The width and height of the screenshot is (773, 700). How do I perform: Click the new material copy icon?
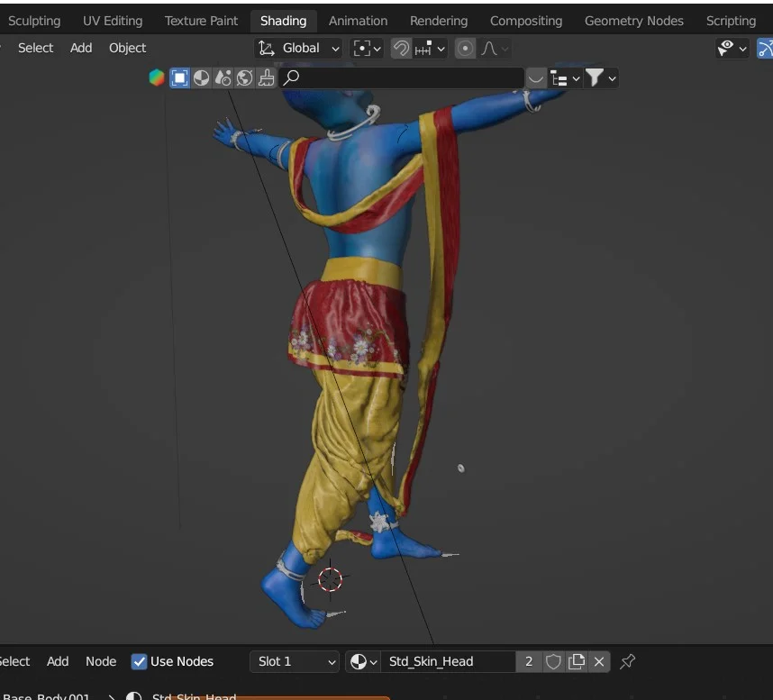pyautogui.click(x=577, y=661)
